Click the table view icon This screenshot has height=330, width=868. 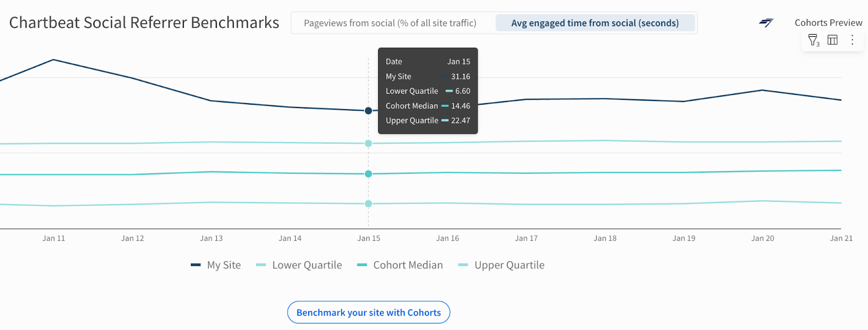coord(832,40)
